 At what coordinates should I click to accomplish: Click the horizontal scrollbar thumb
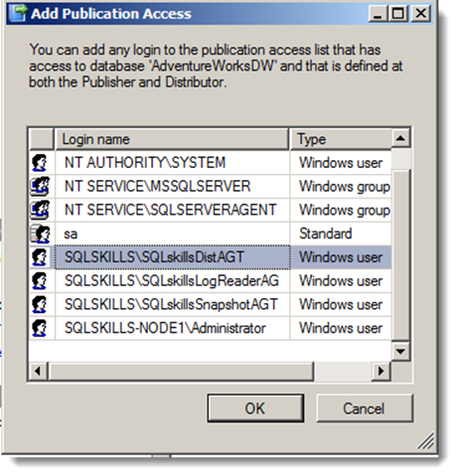[181, 371]
